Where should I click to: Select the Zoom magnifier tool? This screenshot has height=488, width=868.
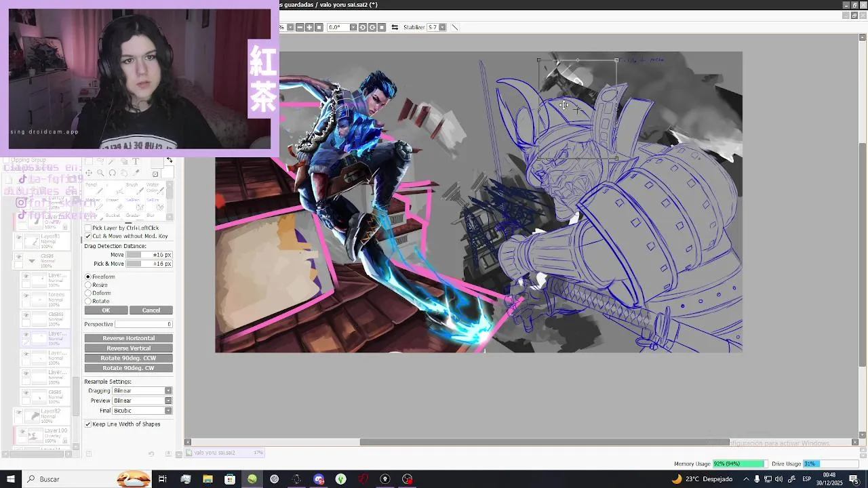pos(100,173)
